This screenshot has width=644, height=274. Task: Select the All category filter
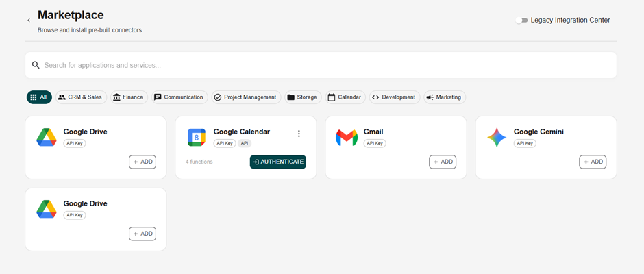click(40, 97)
